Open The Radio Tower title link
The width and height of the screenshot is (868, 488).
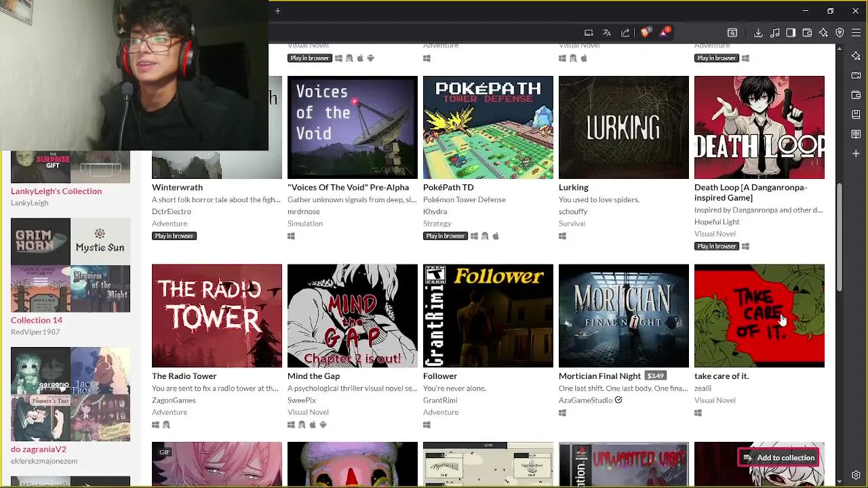coord(184,375)
